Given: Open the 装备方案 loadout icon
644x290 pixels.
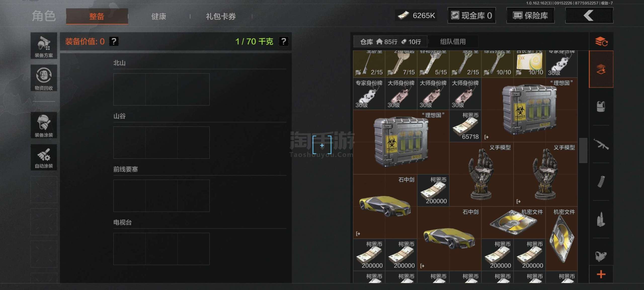Looking at the screenshot, I should pyautogui.click(x=44, y=46).
